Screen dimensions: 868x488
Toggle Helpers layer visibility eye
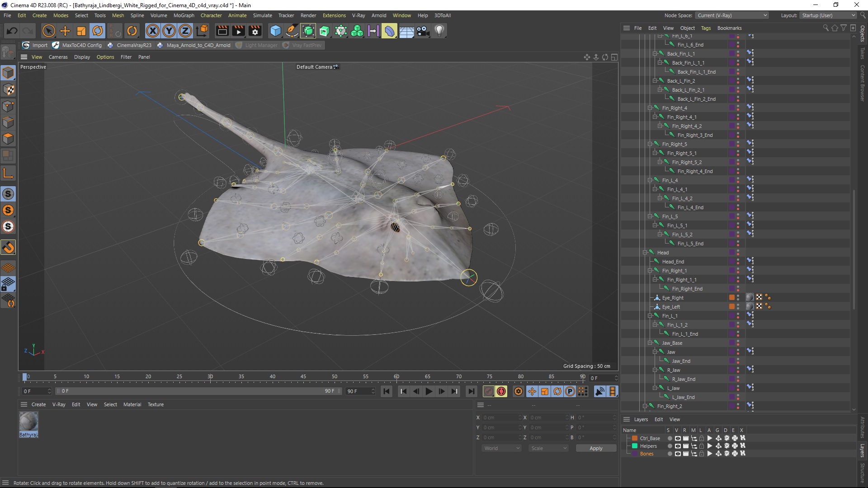[x=677, y=446]
